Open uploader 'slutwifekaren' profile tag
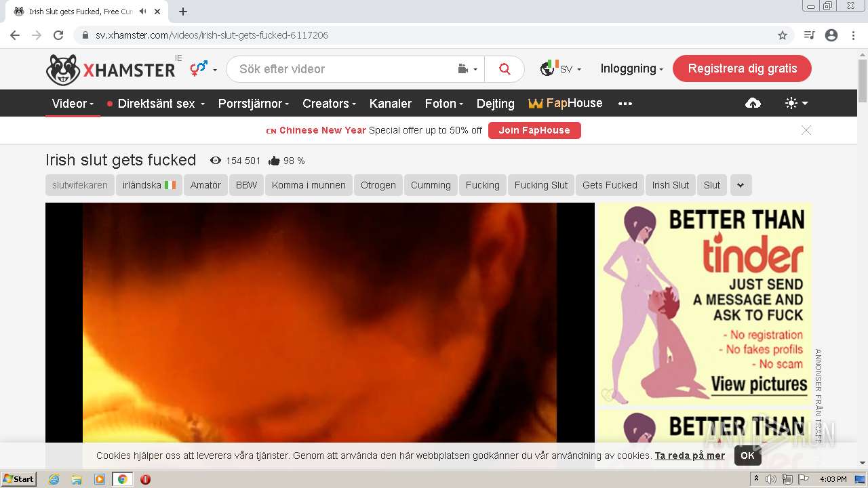868x488 pixels. click(x=80, y=185)
